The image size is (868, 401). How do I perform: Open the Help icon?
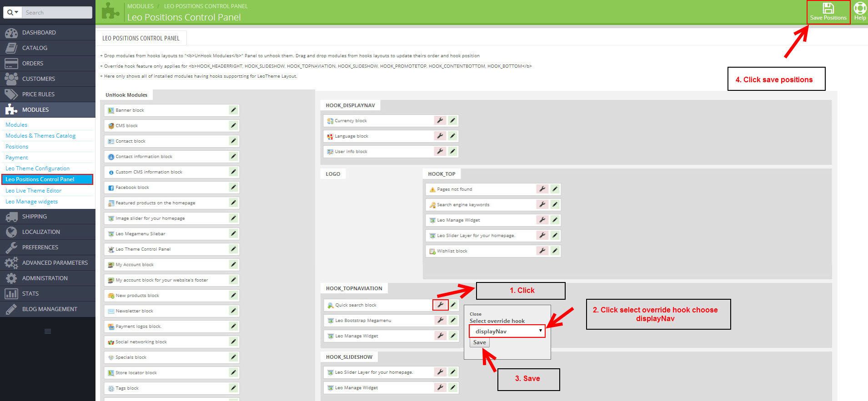pos(860,12)
